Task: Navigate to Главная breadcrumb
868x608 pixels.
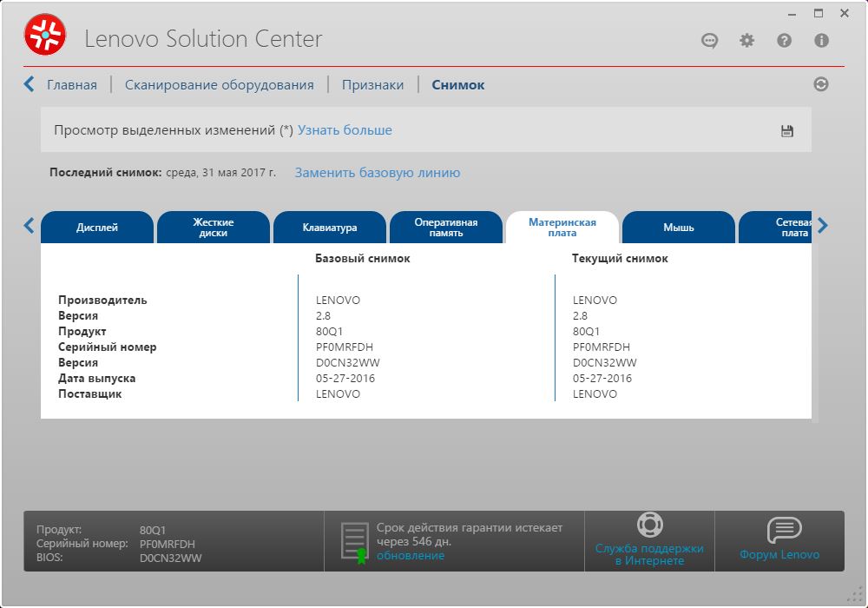Action: coord(72,85)
